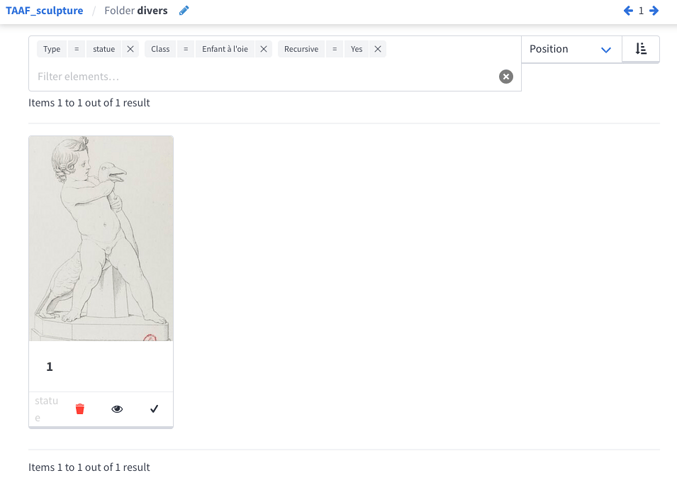Click the bottom "Items 1 to 1 out of 1 result" text
Viewport: 677px width, 500px height.
(x=89, y=467)
